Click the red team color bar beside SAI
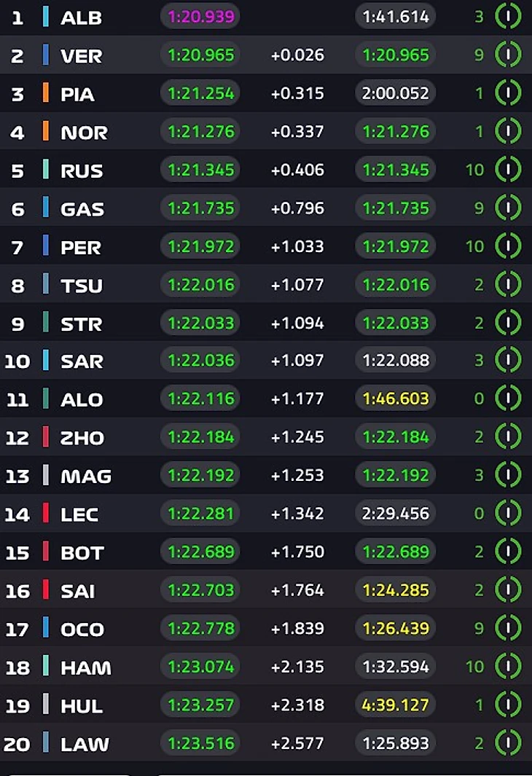Screen dimensions: 532x776 tap(46, 590)
